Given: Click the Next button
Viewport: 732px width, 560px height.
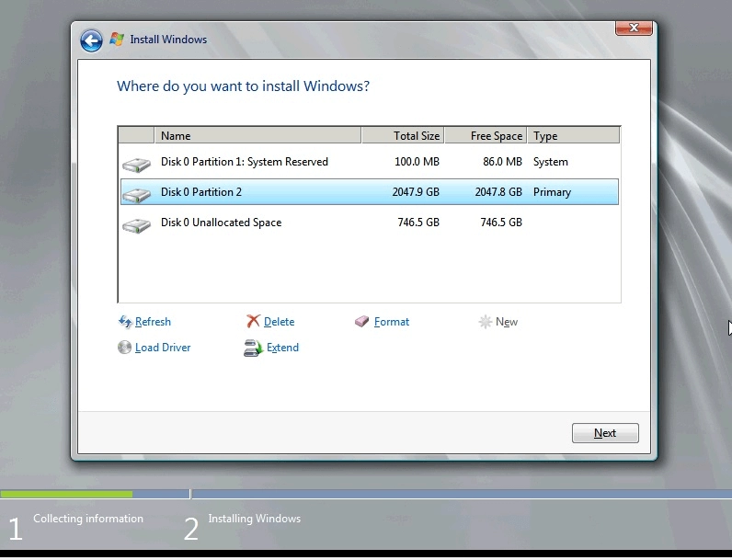Looking at the screenshot, I should [605, 433].
